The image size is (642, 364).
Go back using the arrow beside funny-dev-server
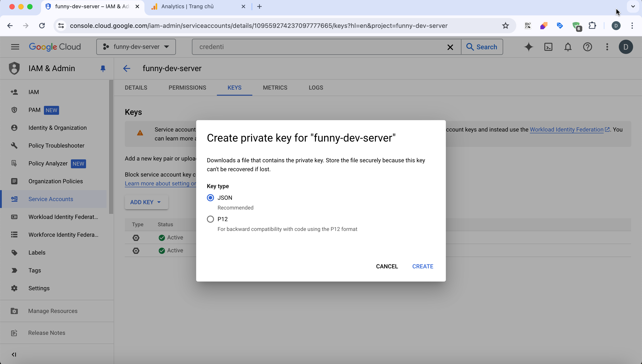click(x=127, y=68)
